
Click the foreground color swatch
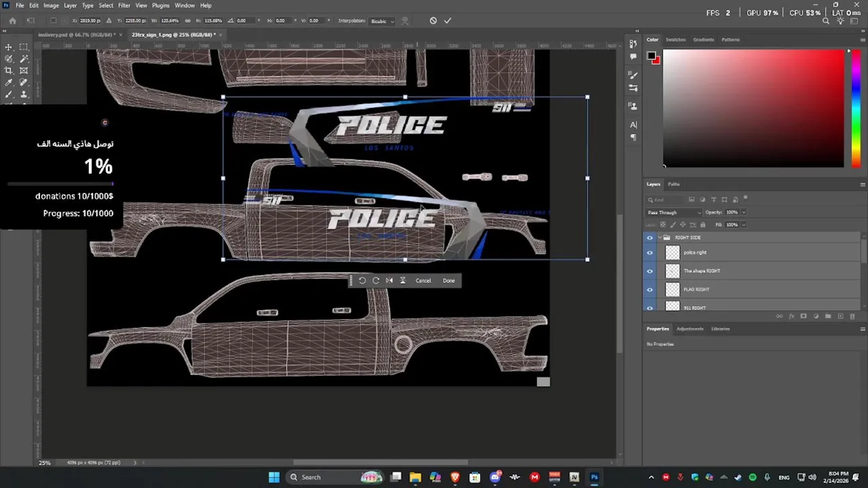[651, 56]
